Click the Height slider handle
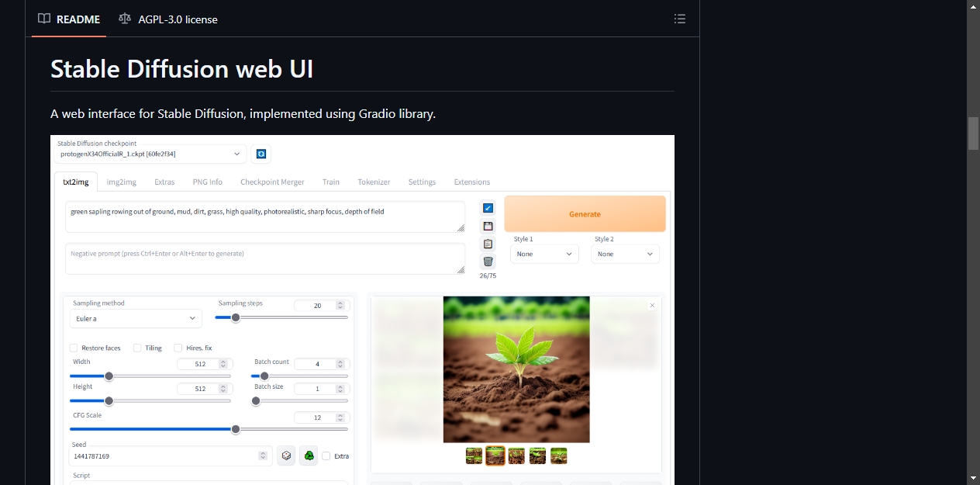Image resolution: width=980 pixels, height=485 pixels. pos(109,400)
